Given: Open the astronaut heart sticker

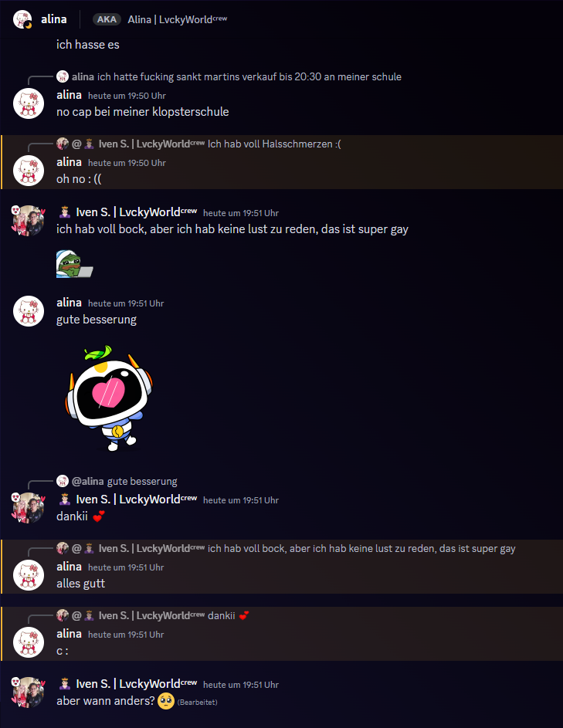Looking at the screenshot, I should pyautogui.click(x=109, y=398).
